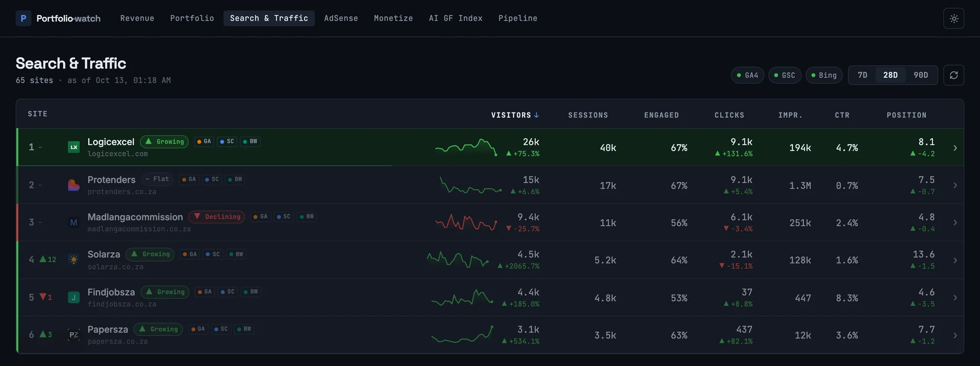Select the 90D time range
This screenshot has width=980, height=366.
pyautogui.click(x=921, y=75)
